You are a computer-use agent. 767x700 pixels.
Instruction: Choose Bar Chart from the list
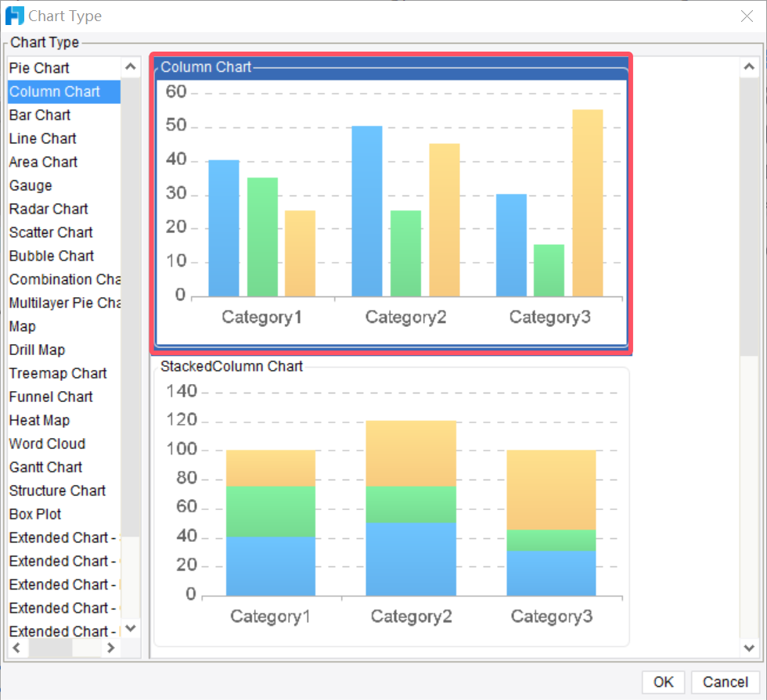tap(64, 115)
